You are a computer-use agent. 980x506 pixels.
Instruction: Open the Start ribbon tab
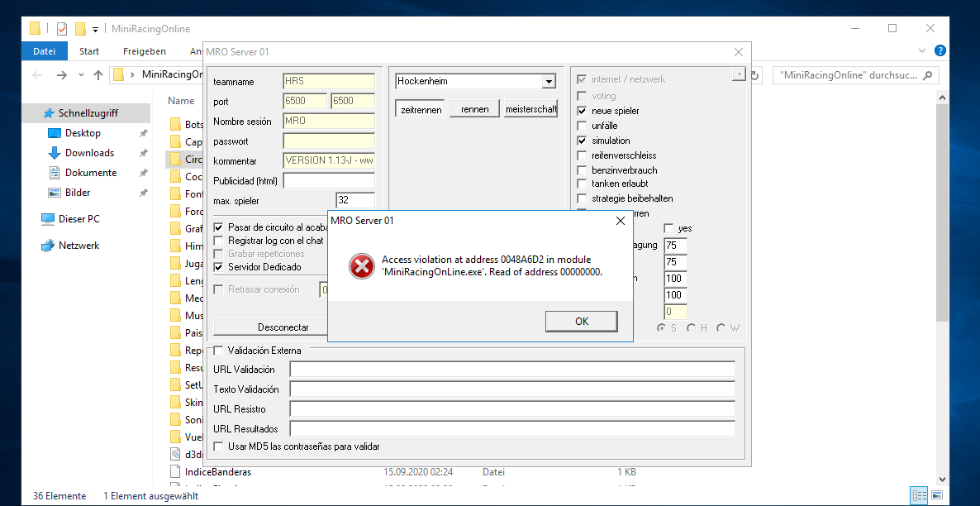[x=88, y=51]
